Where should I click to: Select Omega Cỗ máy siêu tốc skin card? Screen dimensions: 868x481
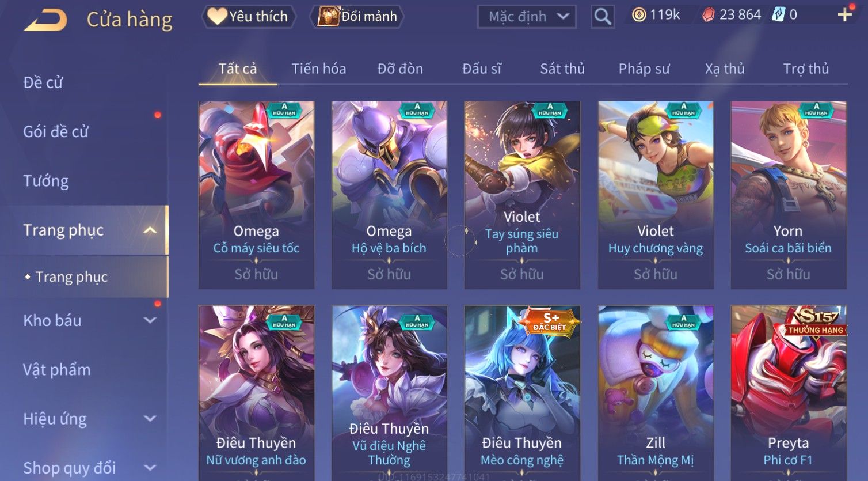(x=256, y=195)
